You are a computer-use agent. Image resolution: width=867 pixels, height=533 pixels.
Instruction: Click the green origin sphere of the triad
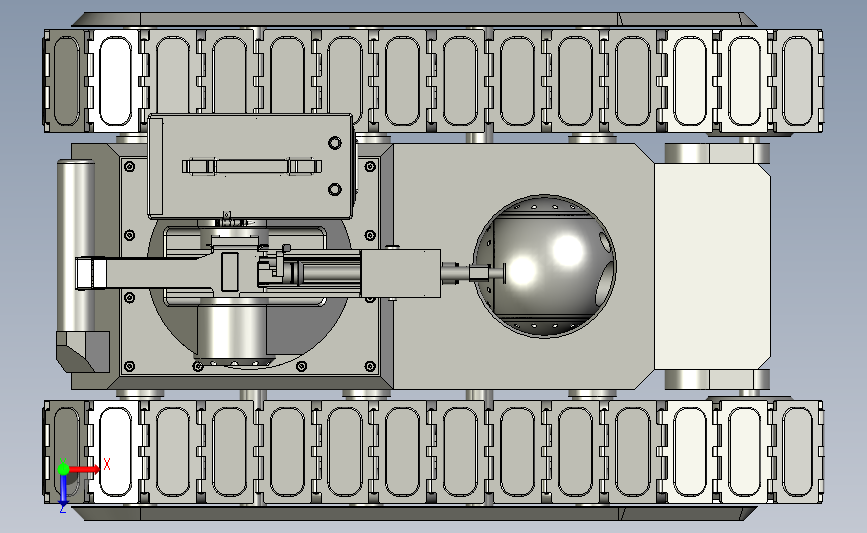click(63, 469)
